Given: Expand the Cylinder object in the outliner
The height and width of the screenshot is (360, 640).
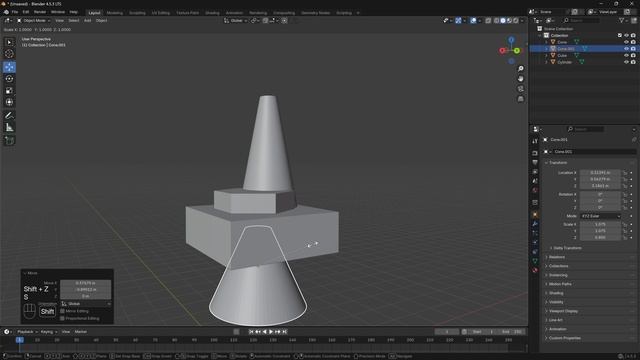Looking at the screenshot, I should coord(546,62).
